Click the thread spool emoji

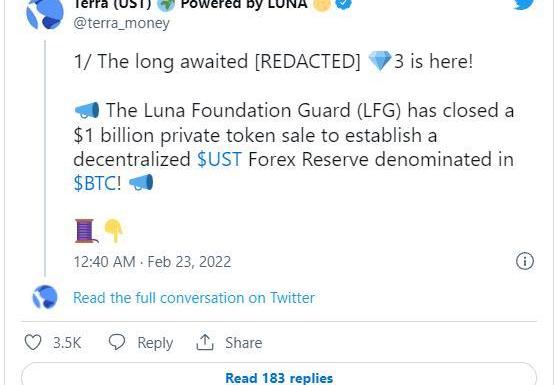(86, 231)
